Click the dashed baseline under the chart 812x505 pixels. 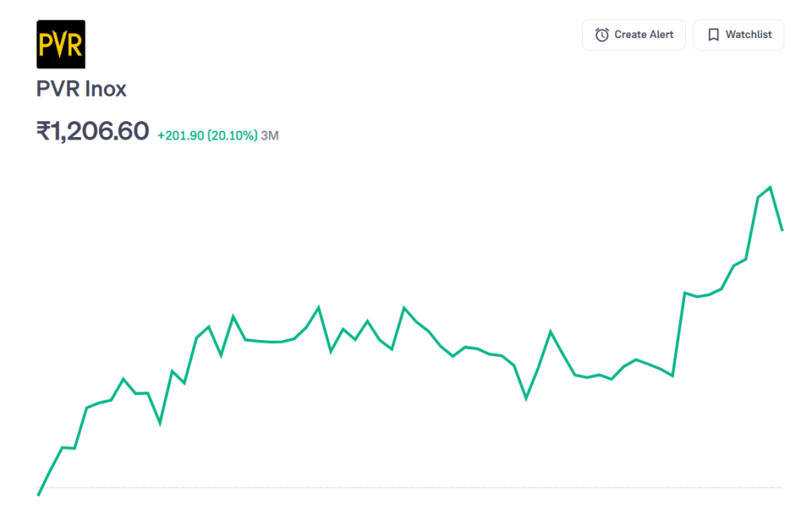tap(396, 487)
